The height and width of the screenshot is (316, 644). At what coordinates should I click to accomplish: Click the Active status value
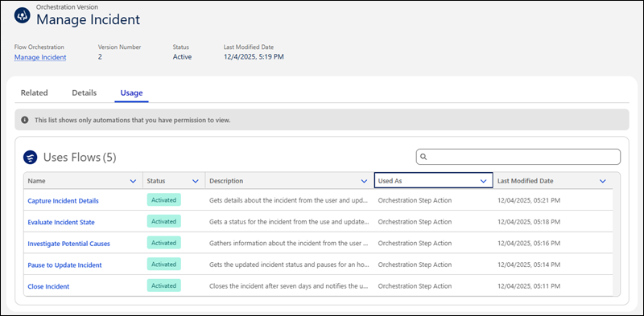(183, 57)
